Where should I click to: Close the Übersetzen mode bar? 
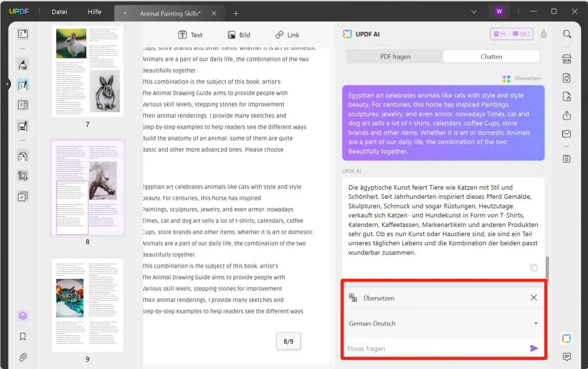(x=533, y=298)
